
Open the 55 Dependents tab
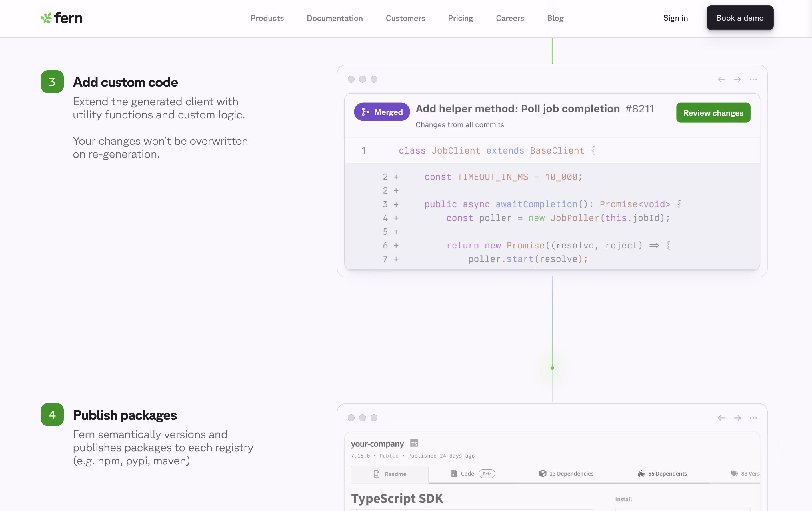pyautogui.click(x=662, y=474)
